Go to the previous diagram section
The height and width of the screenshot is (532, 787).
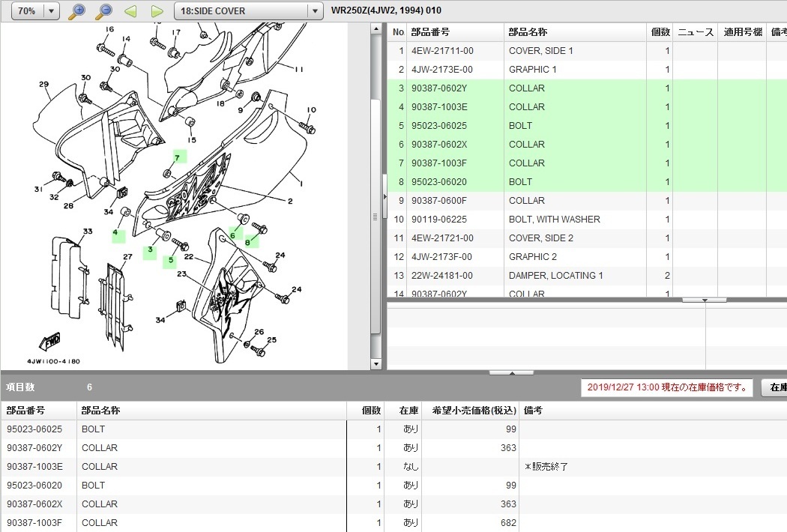pos(130,11)
